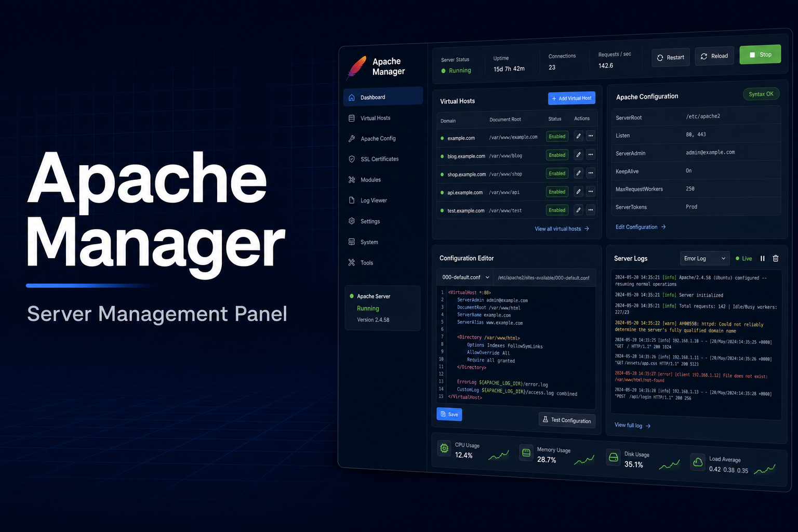Viewport: 798px width, 532px height.
Task: Pause the server log stream
Action: (763, 258)
